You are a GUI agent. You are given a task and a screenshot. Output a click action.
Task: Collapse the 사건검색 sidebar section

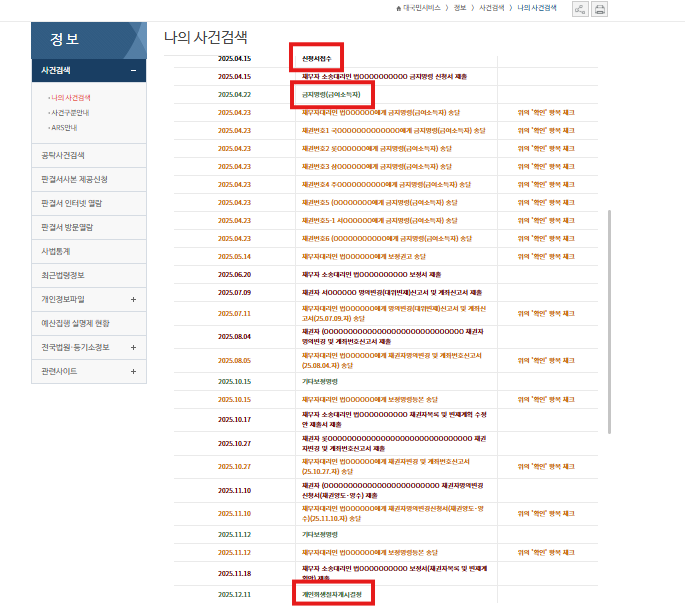tap(133, 70)
